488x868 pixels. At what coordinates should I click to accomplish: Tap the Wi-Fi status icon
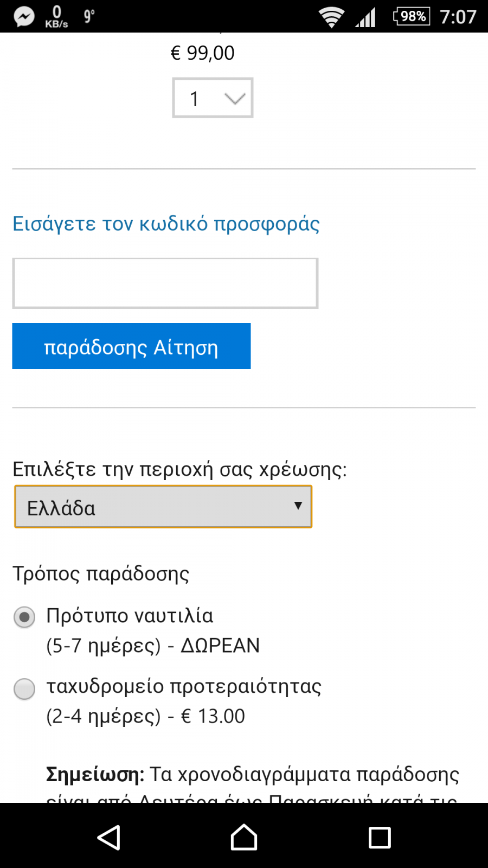pyautogui.click(x=331, y=17)
